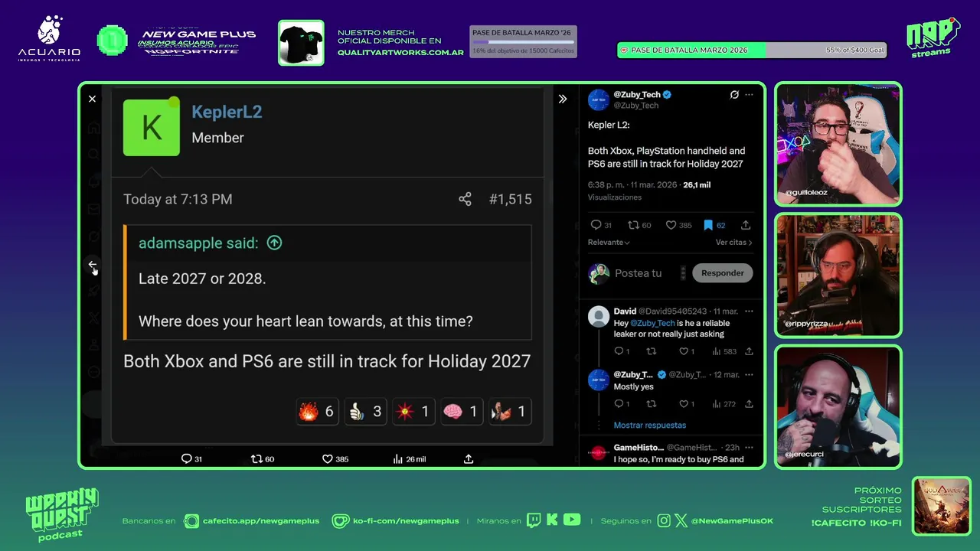This screenshot has height=551, width=980.
Task: Open the Ver citas link
Action: (733, 243)
